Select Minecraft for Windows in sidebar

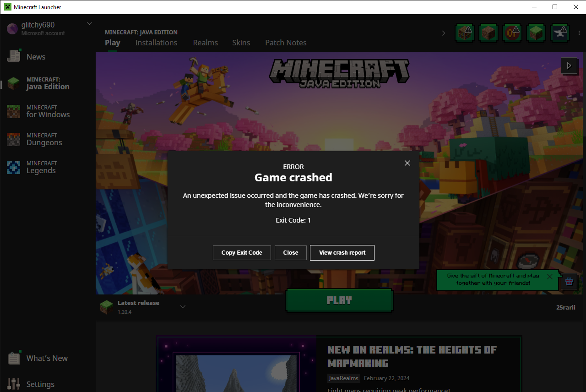click(x=38, y=111)
